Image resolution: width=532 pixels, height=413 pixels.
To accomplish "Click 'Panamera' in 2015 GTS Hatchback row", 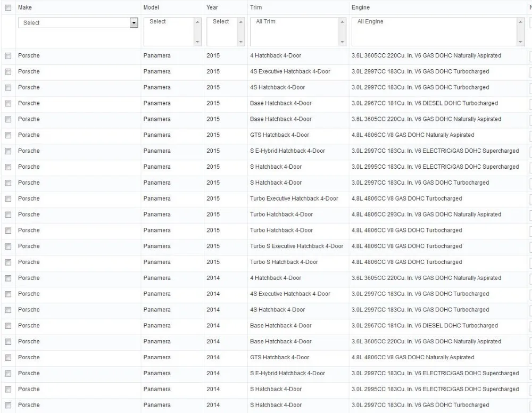I will (157, 135).
